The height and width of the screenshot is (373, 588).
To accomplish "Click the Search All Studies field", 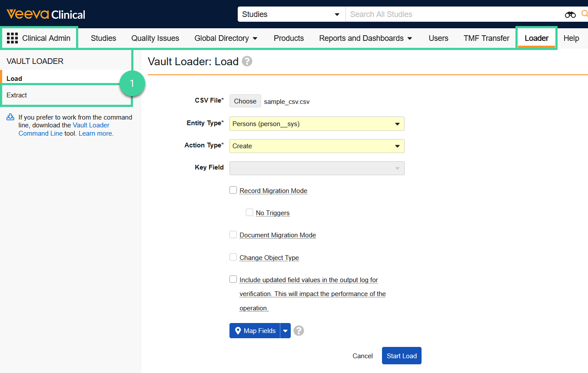I will point(452,14).
